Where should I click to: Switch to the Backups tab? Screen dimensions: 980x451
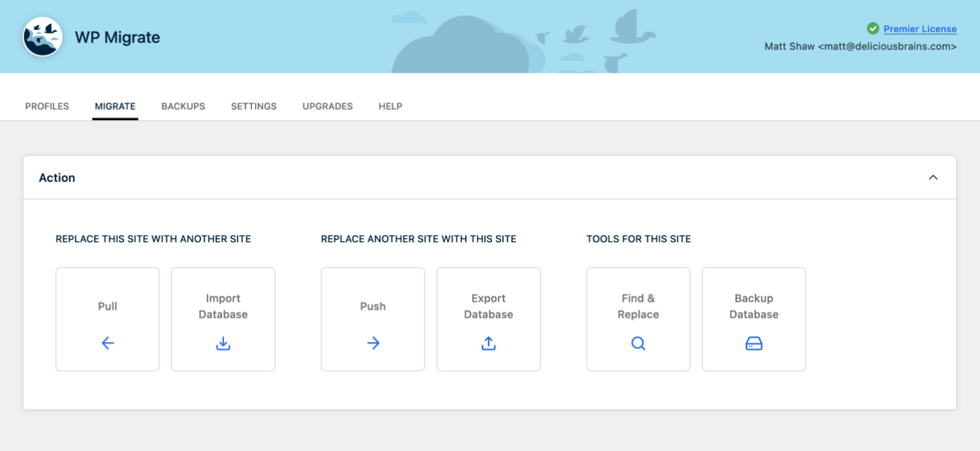coord(183,107)
